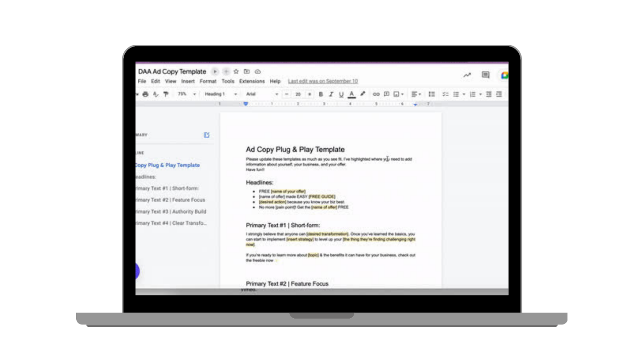This screenshot has height=363, width=644.
Task: Open the Arial font dropdown
Action: click(x=262, y=94)
